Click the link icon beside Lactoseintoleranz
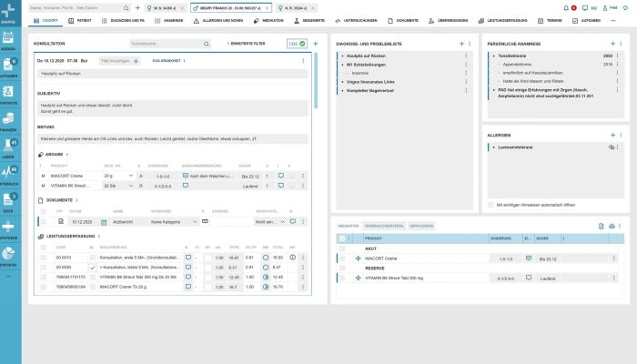Screen dimensions: 637x364 click(x=611, y=147)
